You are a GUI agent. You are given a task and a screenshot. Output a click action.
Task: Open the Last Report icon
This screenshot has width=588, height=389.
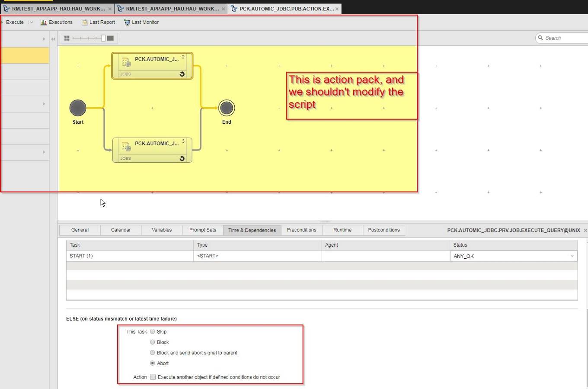click(x=84, y=22)
